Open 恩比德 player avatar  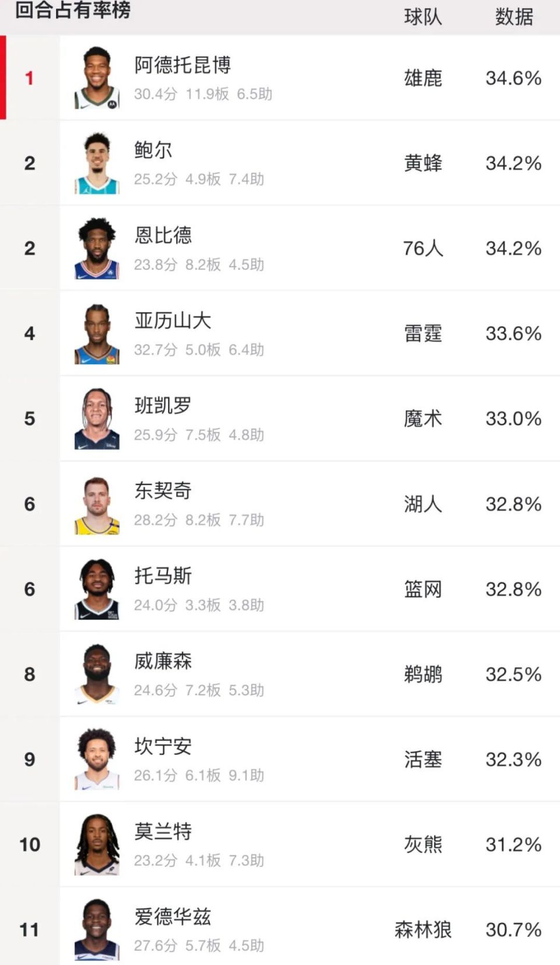pos(97,248)
